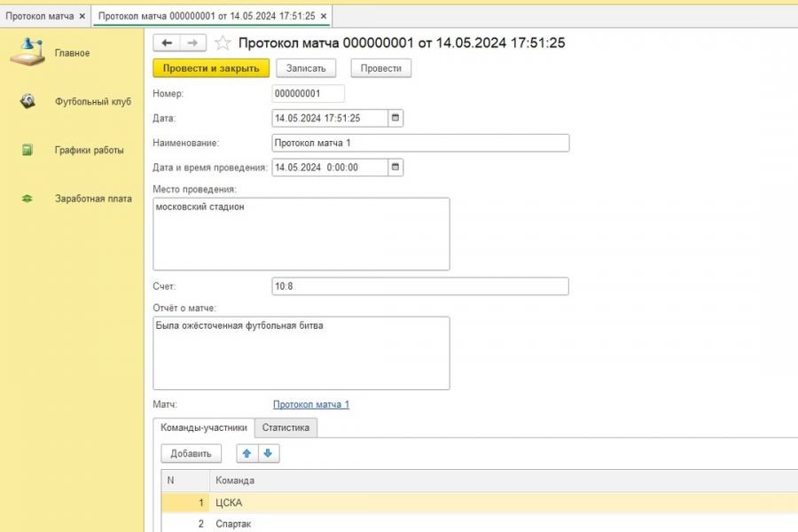
Task: Select the Протокол матча 000000001 document tab
Action: tap(207, 16)
